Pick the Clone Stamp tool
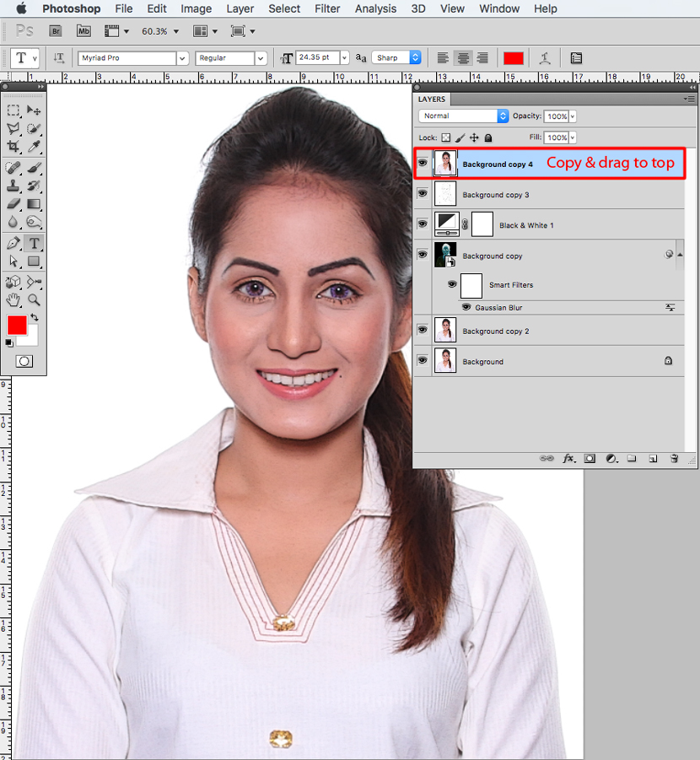This screenshot has height=760, width=700. (x=13, y=186)
